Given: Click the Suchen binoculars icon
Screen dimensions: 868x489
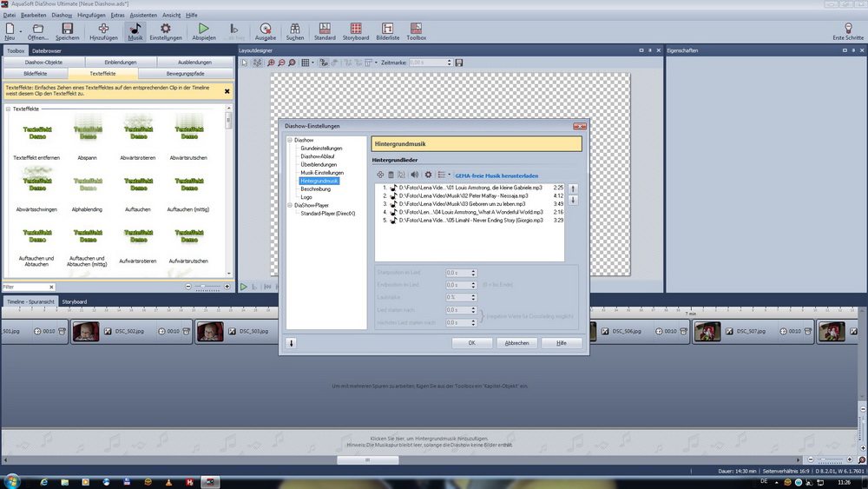Looking at the screenshot, I should click(x=294, y=30).
